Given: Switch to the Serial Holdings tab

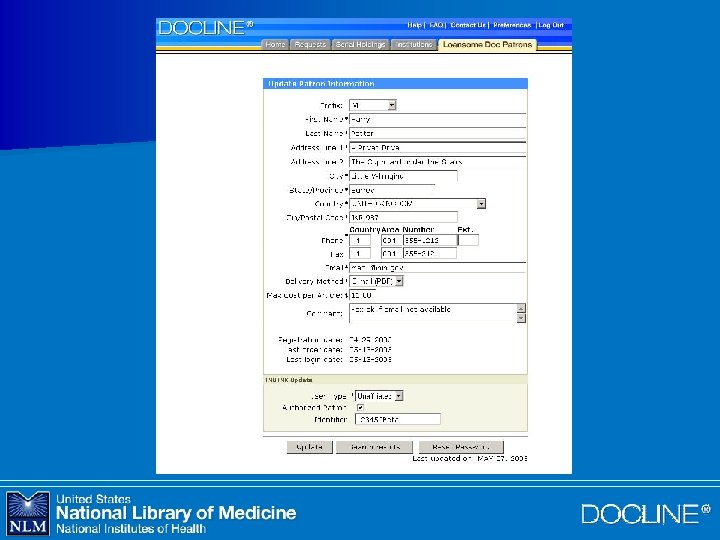Looking at the screenshot, I should [360, 45].
